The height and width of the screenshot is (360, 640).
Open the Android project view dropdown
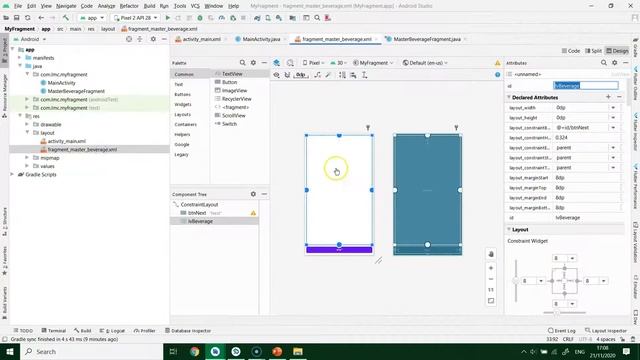click(x=30, y=39)
